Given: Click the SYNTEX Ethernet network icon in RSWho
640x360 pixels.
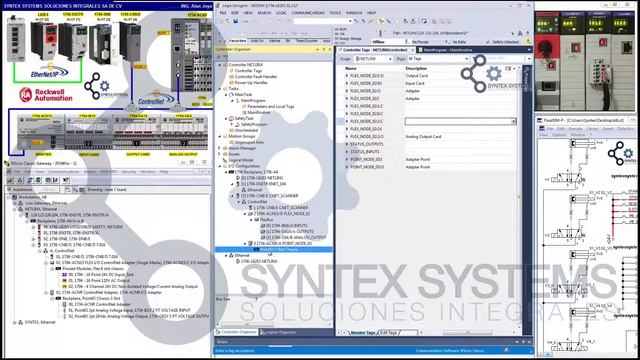Looking at the screenshot, I should [x=20, y=322].
